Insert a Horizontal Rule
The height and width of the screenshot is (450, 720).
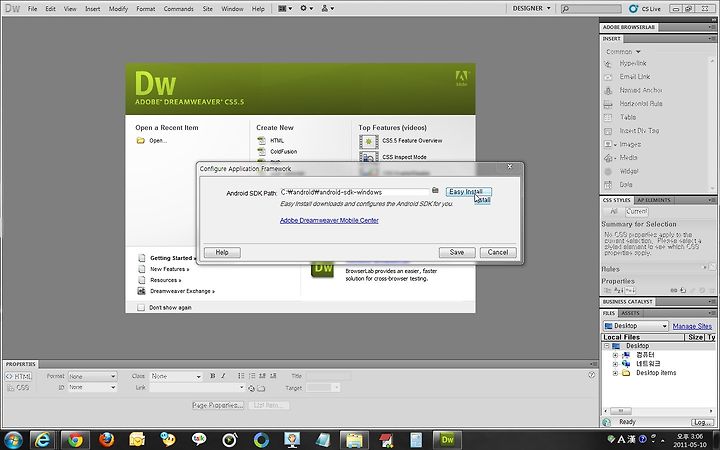[641, 103]
